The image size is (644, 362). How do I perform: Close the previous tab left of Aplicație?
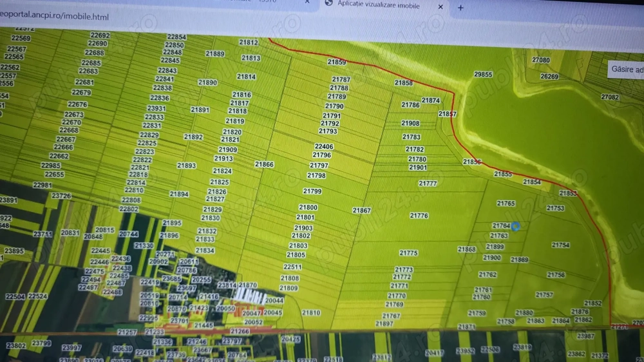click(x=307, y=2)
